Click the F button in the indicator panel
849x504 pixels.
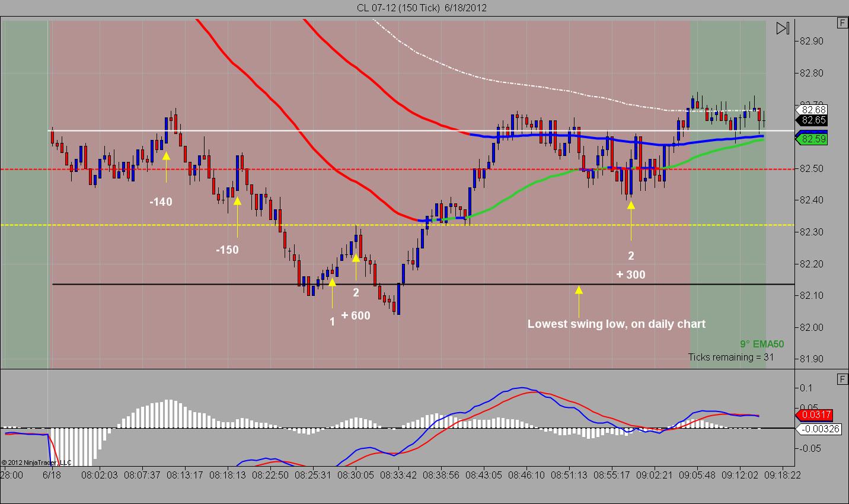[842, 379]
